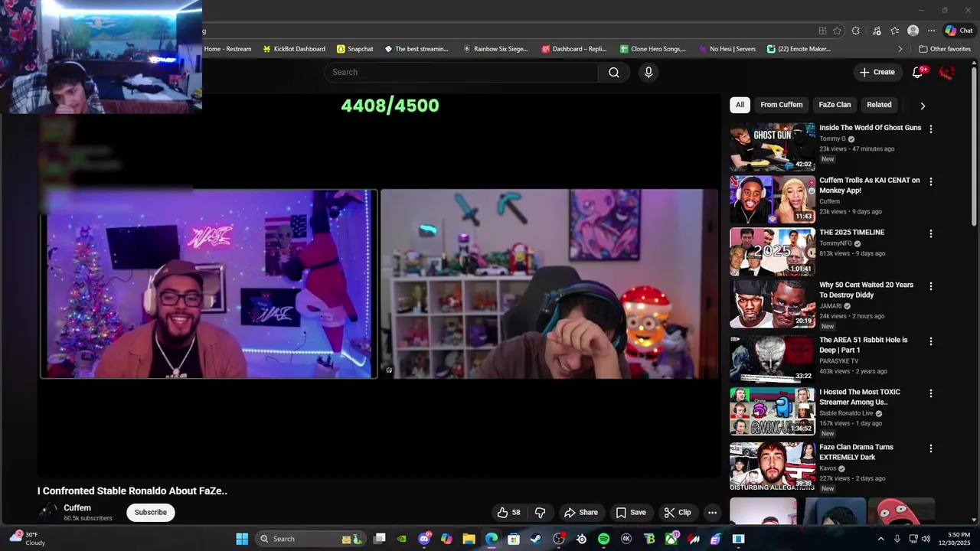
Task: Open Xbox app in taskbar
Action: [671, 539]
